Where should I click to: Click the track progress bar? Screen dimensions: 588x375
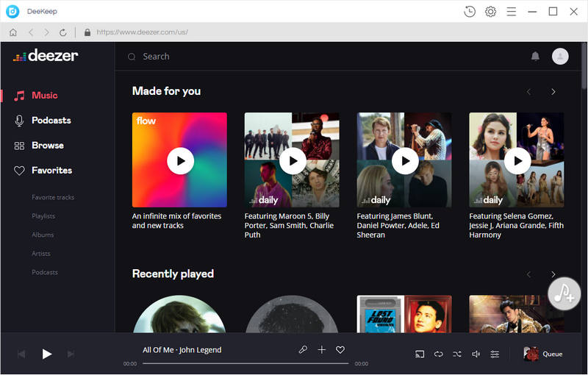point(245,363)
